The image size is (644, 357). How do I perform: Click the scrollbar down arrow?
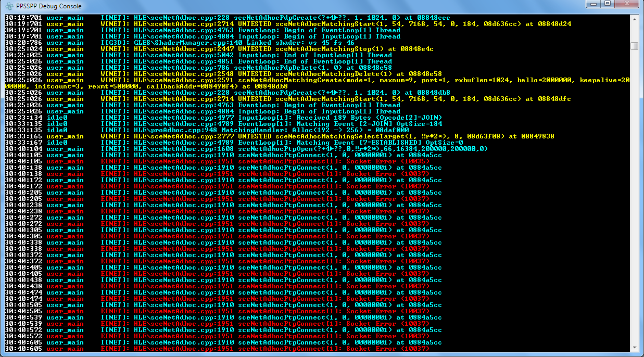point(634,348)
